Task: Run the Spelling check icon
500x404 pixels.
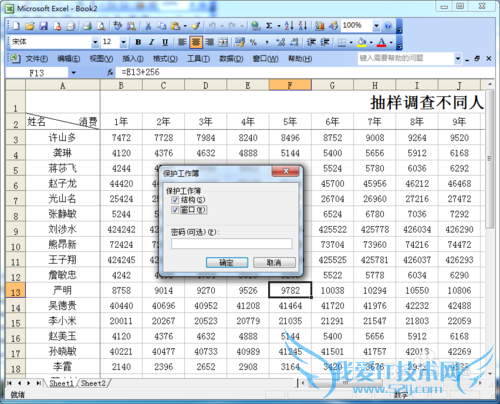Action: pos(117,26)
